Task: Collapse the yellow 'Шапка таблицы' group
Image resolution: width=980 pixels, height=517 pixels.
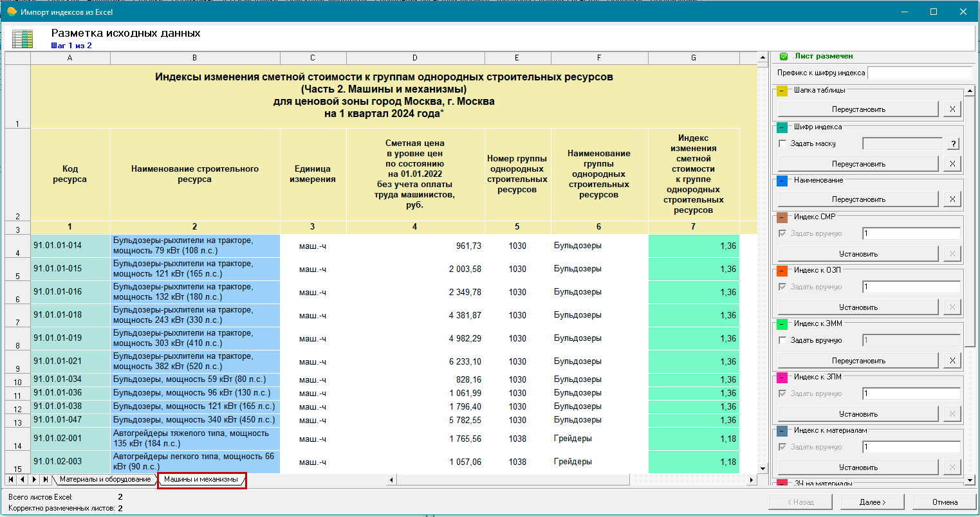Action: [782, 91]
